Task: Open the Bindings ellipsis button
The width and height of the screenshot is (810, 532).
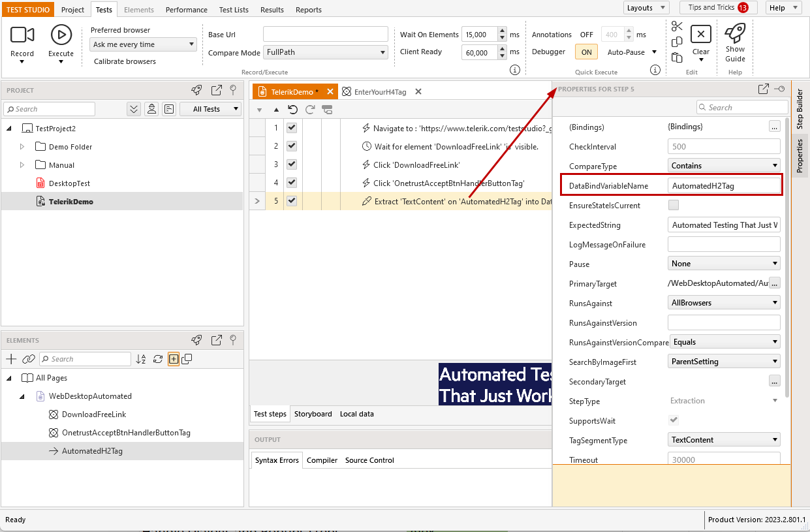Action: (775, 126)
